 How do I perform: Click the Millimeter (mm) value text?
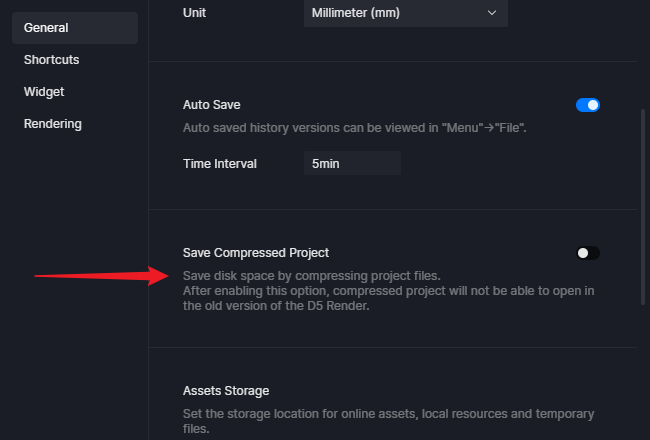[x=356, y=13]
